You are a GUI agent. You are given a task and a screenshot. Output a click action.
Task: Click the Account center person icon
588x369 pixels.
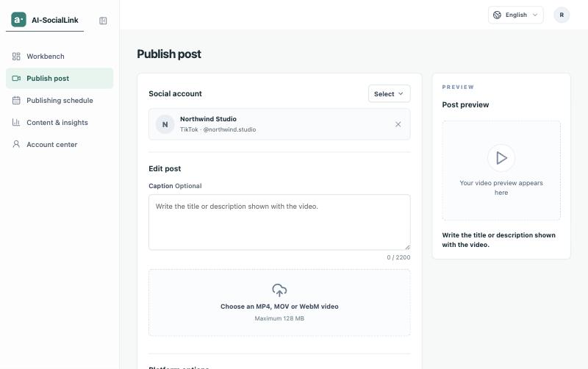click(16, 144)
